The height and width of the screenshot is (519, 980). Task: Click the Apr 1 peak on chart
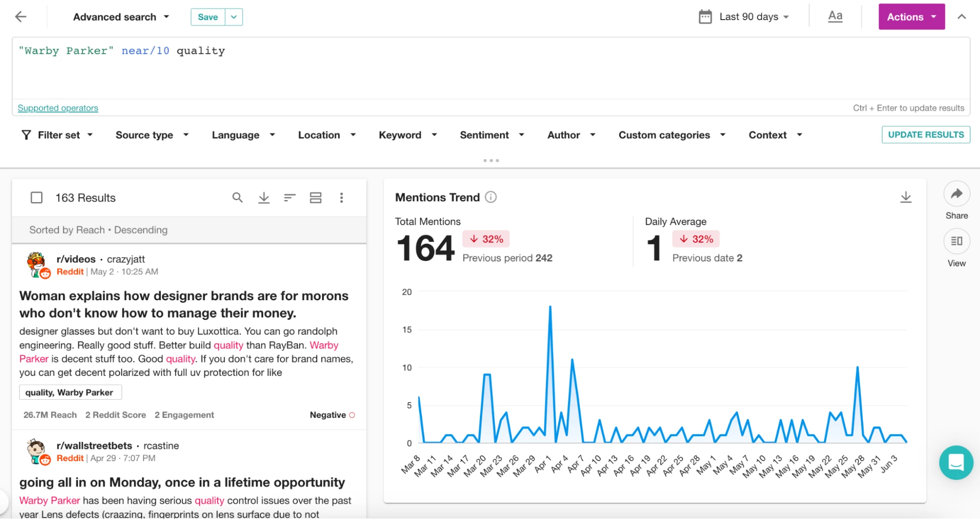550,307
